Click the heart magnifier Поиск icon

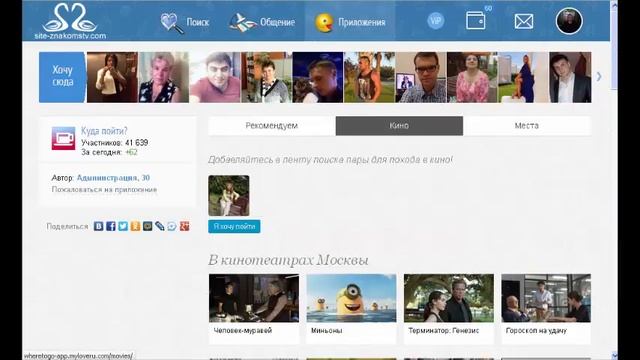tap(171, 22)
